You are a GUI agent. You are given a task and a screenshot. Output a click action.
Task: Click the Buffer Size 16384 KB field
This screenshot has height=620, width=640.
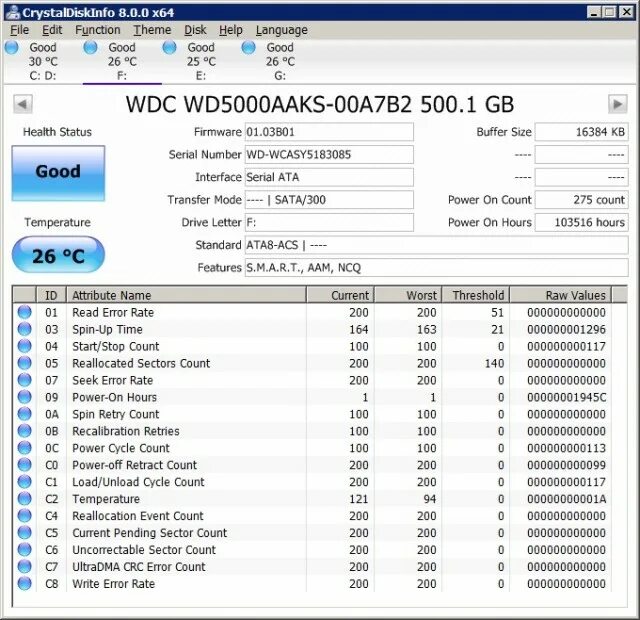582,132
